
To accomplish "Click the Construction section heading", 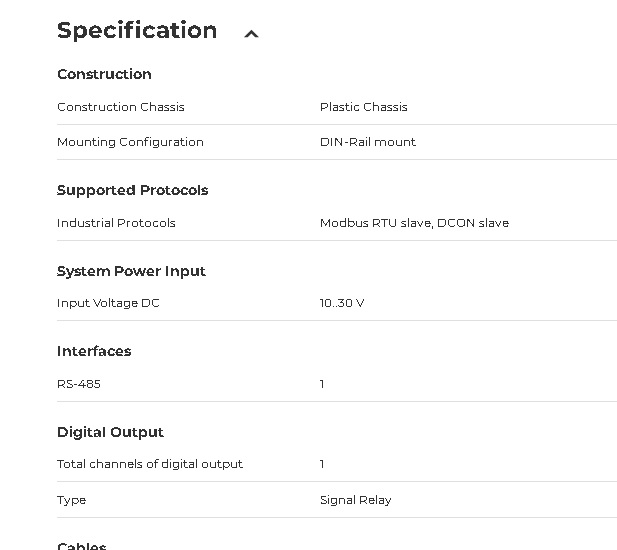I will point(104,74).
